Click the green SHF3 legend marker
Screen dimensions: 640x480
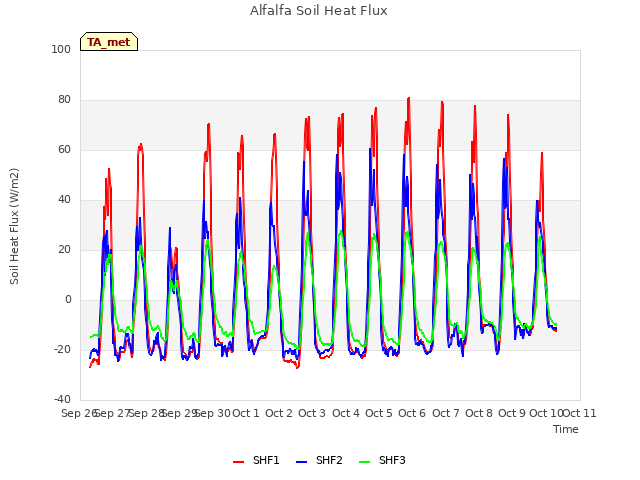pos(364,462)
